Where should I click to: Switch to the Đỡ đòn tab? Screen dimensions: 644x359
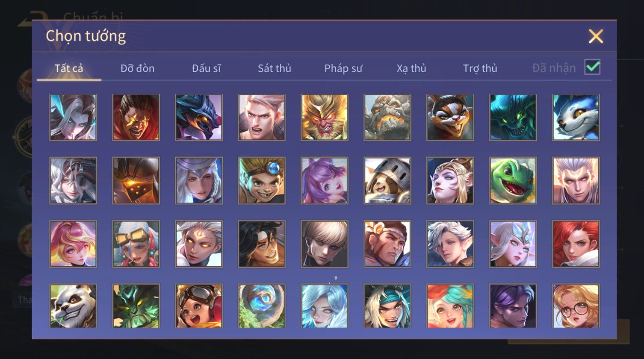[x=137, y=68]
